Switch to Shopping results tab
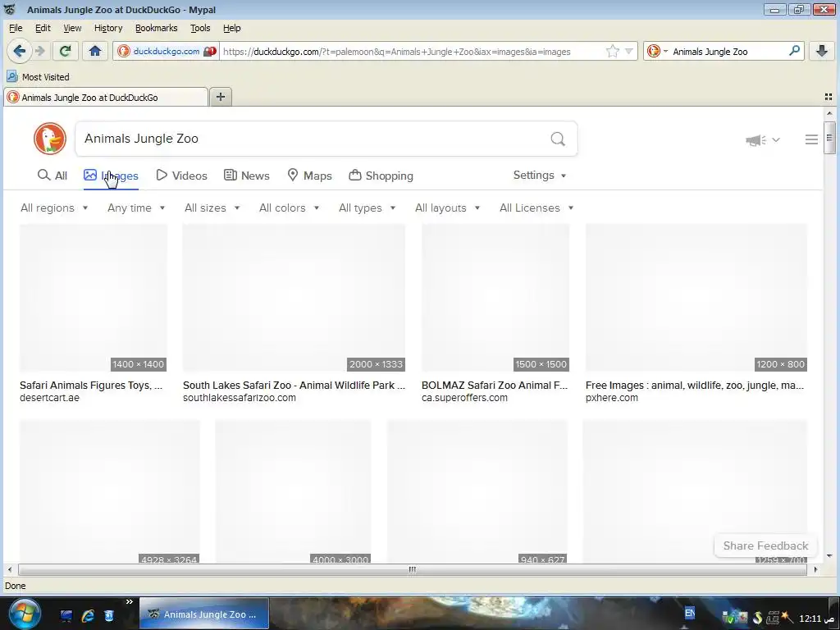The height and width of the screenshot is (630, 840). coord(381,176)
